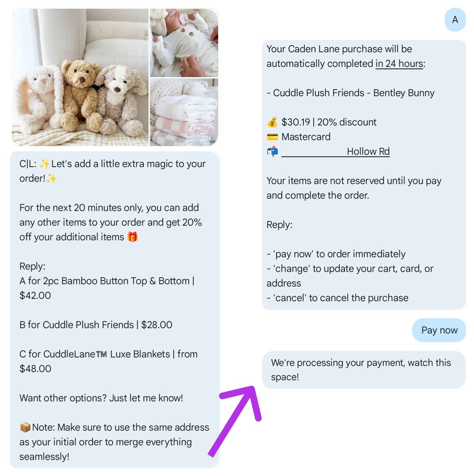Select the 'We're processing your payment' message
This screenshot has height=476, width=474.
(364, 370)
